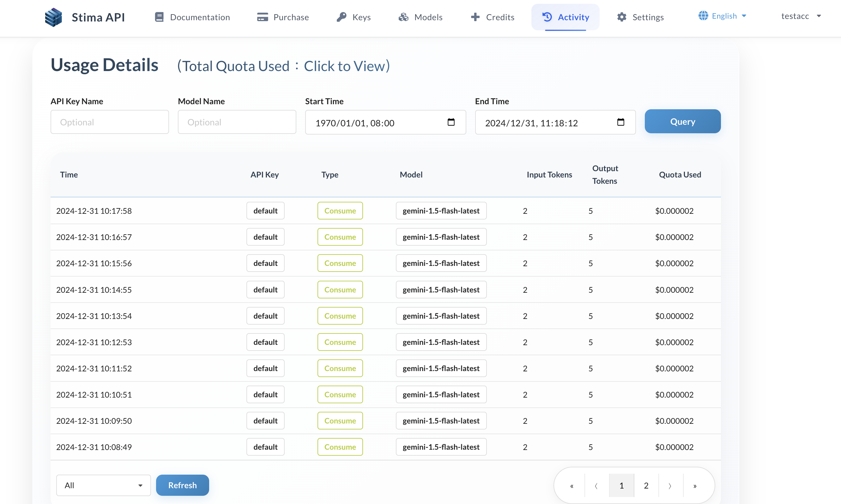Click the Purchase credit card icon
841x504 pixels.
pyautogui.click(x=262, y=17)
